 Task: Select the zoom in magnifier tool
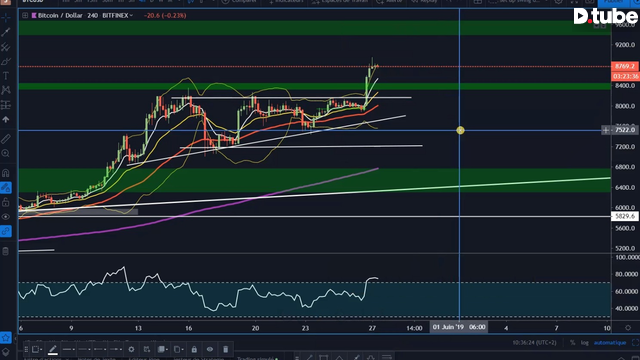(x=6, y=153)
